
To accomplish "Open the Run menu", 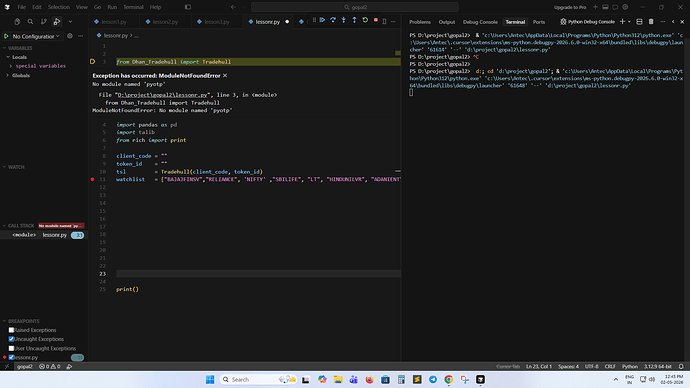I will [112, 7].
